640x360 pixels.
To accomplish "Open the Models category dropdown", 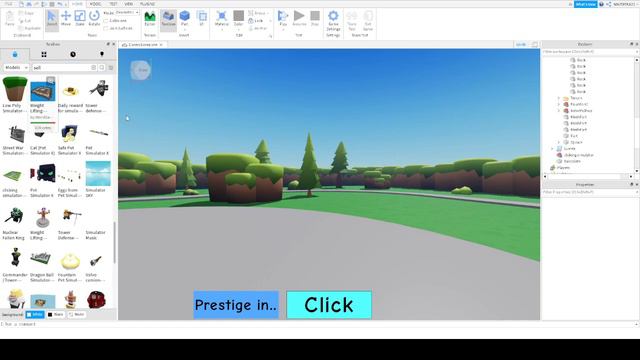I will tap(16, 67).
